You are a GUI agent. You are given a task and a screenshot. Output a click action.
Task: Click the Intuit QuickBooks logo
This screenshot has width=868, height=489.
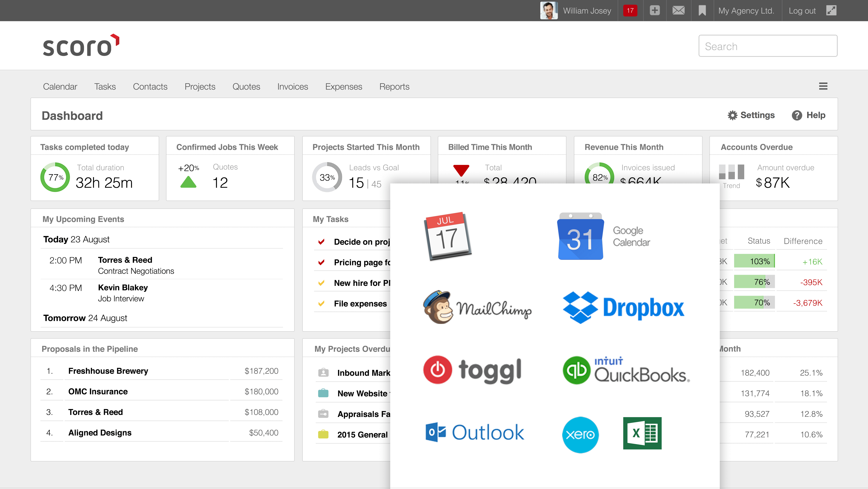coord(626,370)
